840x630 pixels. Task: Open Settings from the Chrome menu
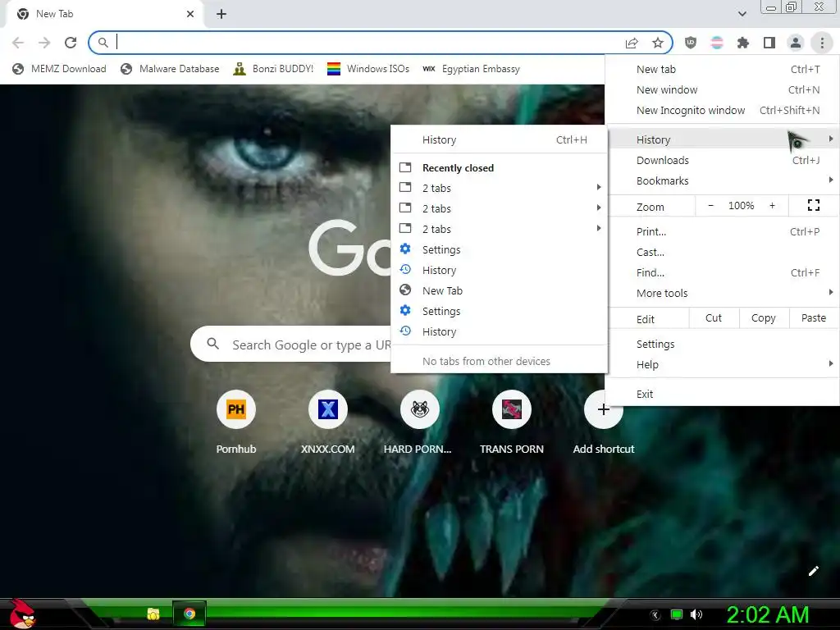point(722,344)
